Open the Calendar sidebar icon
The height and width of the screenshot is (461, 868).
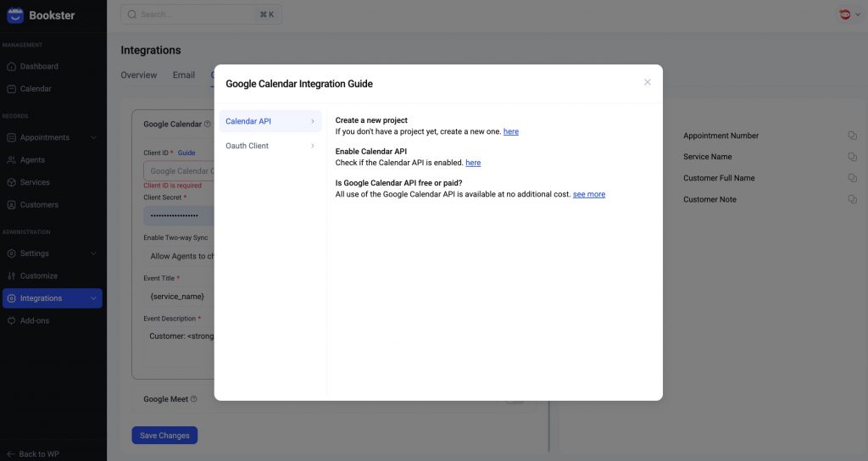(x=11, y=88)
